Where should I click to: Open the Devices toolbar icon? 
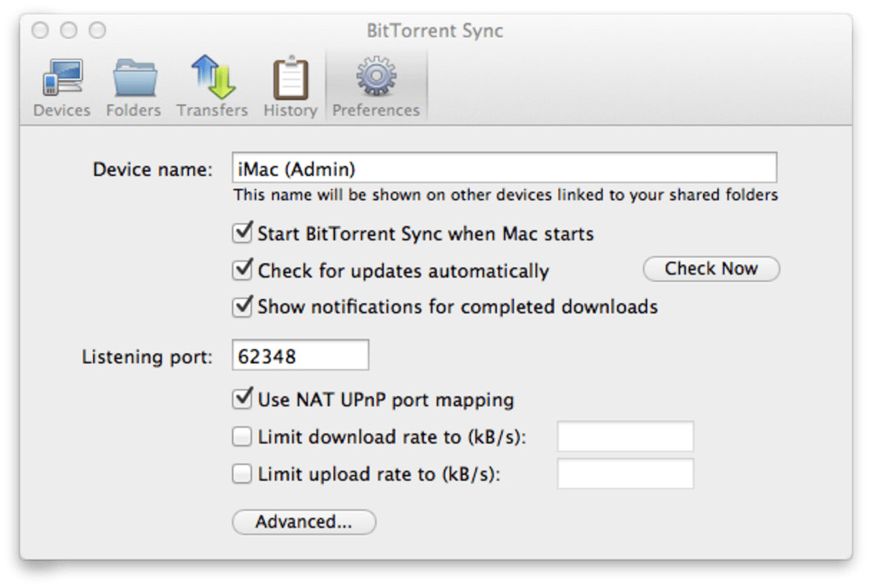pyautogui.click(x=62, y=79)
